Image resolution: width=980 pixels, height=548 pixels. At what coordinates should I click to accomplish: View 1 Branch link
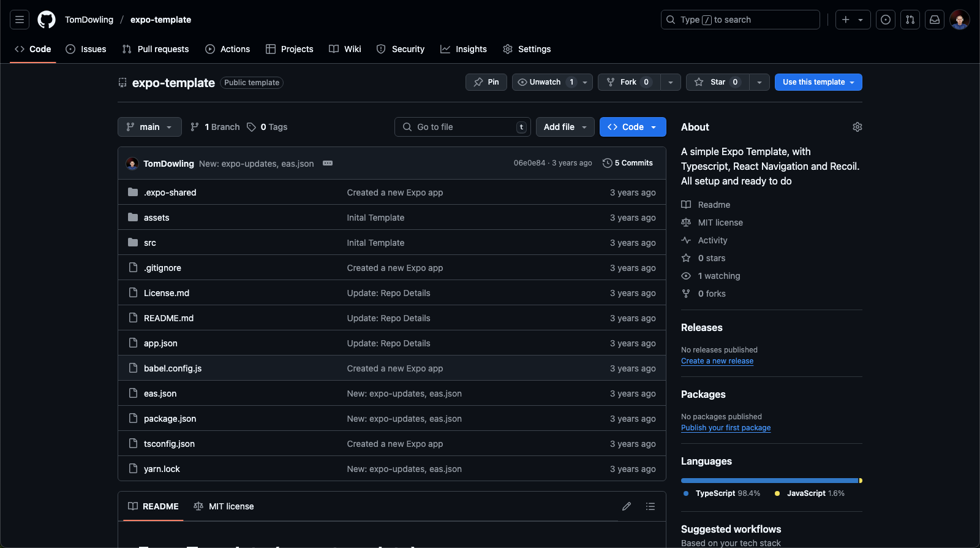(x=215, y=127)
